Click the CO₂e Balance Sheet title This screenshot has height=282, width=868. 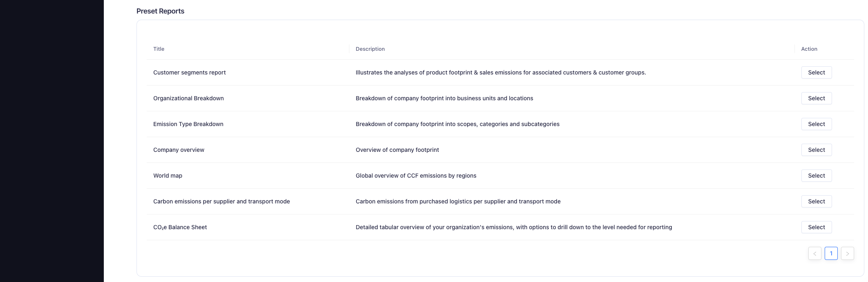pyautogui.click(x=180, y=227)
